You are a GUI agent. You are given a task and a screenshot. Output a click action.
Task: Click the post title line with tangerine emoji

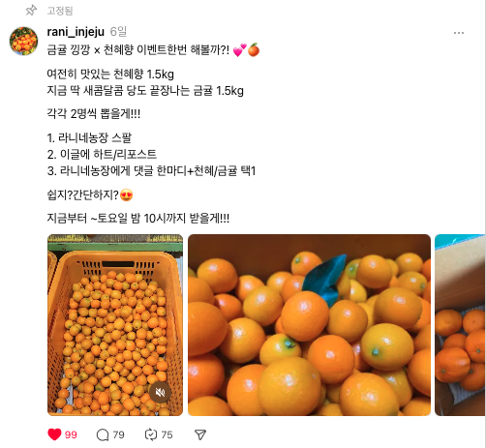click(153, 50)
